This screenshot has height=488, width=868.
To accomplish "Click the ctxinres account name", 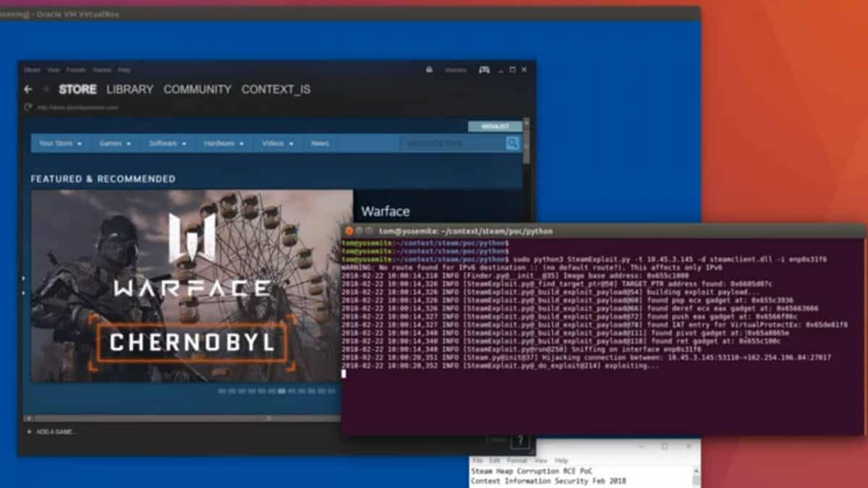I will click(x=456, y=69).
